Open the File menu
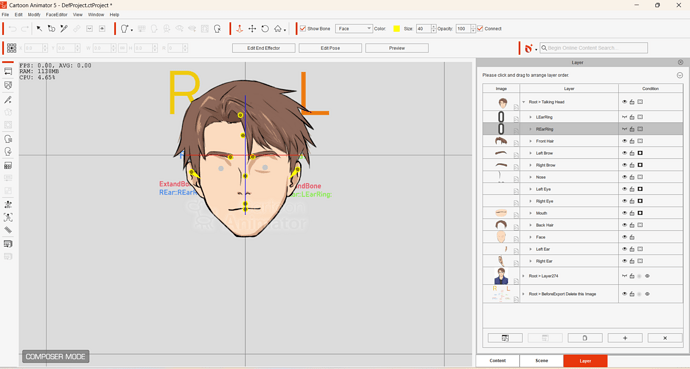690x369 pixels. (5, 15)
